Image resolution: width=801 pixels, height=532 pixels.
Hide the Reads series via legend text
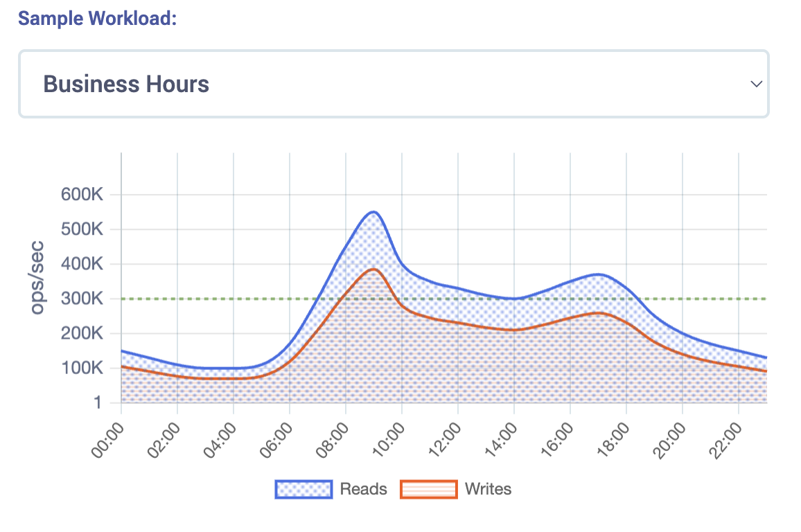coord(363,489)
